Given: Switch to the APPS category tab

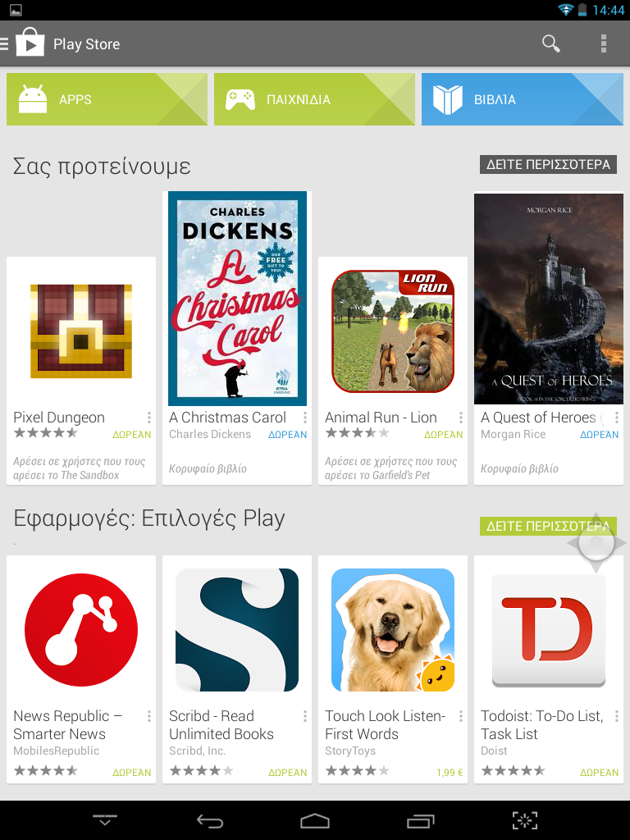Looking at the screenshot, I should (107, 99).
